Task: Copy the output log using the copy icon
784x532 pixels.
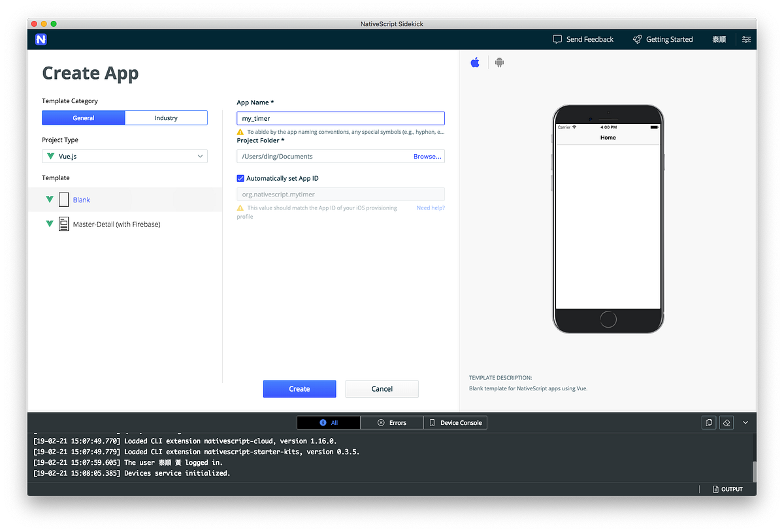Action: 709,422
